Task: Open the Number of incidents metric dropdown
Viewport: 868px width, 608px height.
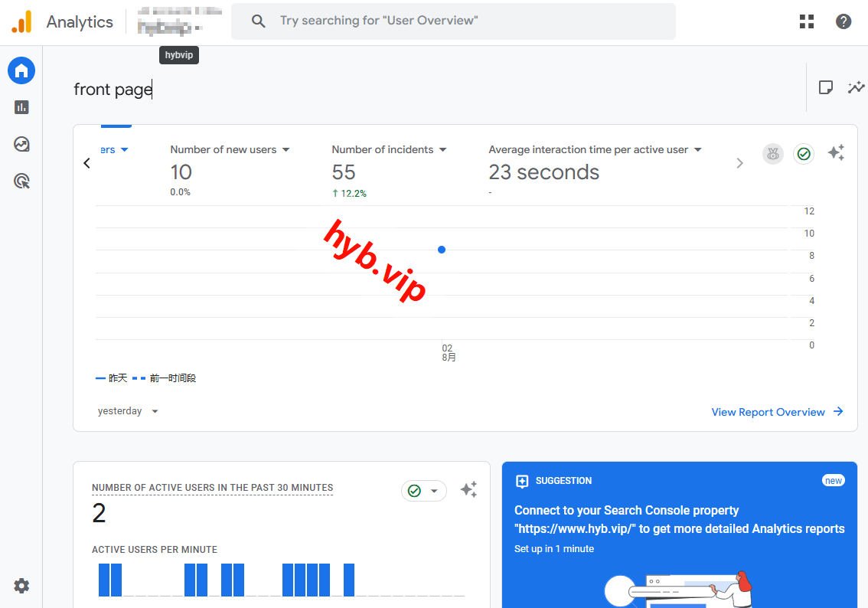Action: point(442,149)
